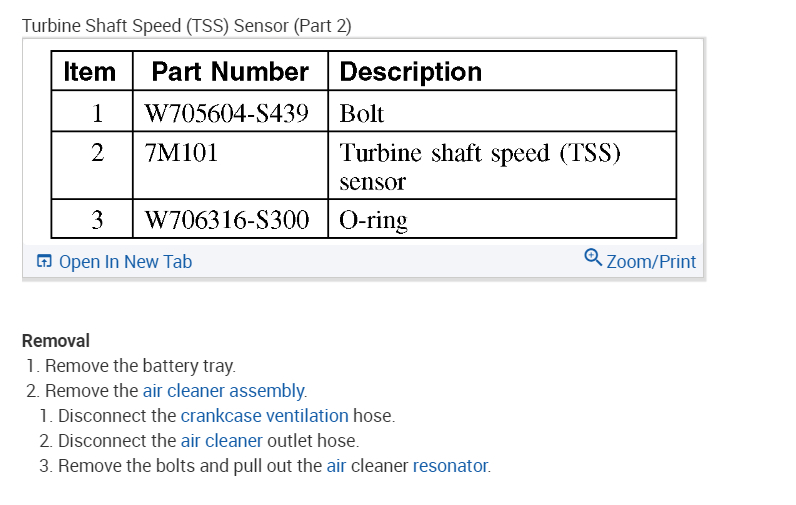Click 'air cleaner' link in outlet hose step

click(x=221, y=441)
